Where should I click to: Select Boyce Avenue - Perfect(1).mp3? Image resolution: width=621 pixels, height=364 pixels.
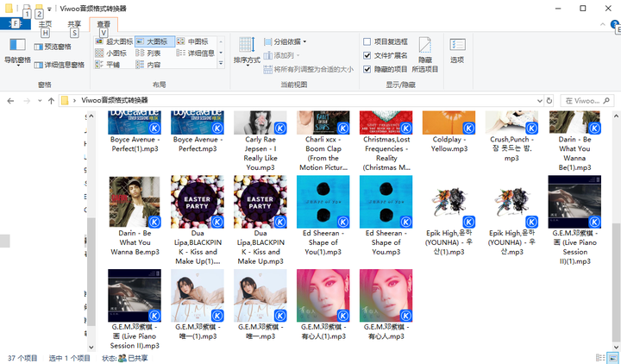click(x=135, y=132)
